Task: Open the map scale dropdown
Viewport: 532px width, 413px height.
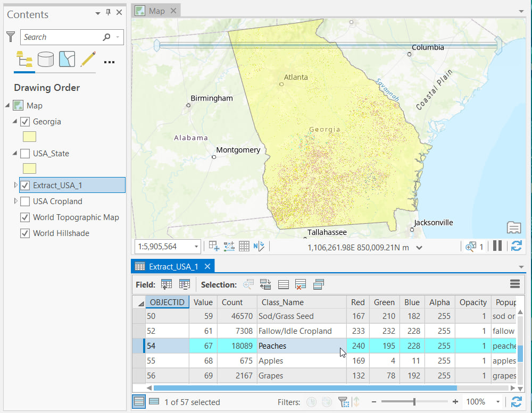Action: (196, 247)
